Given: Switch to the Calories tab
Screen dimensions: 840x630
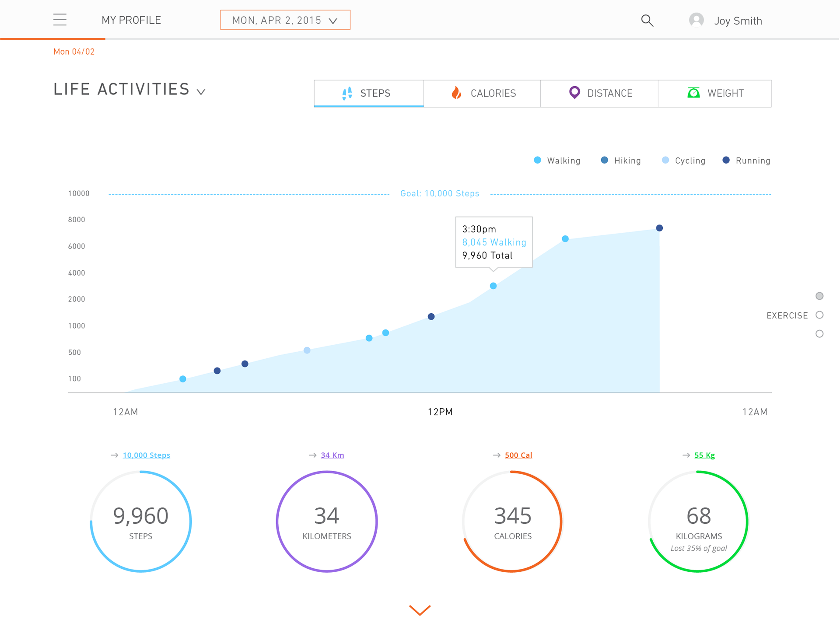Looking at the screenshot, I should [482, 93].
